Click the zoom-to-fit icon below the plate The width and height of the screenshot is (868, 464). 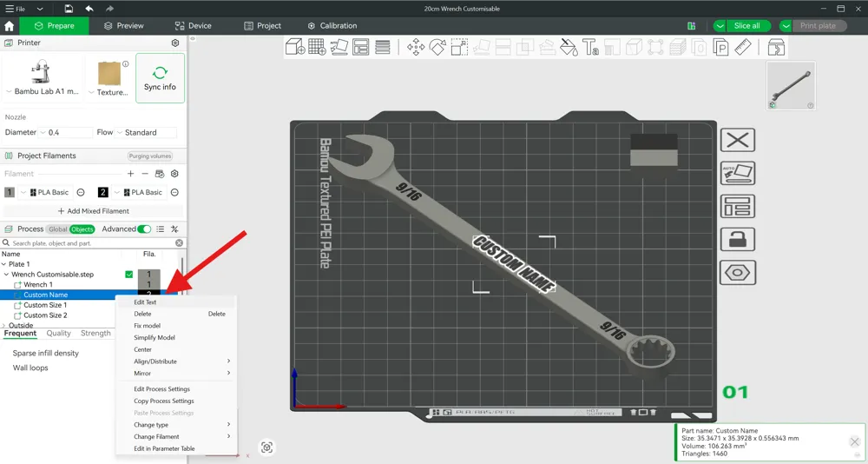click(x=266, y=447)
